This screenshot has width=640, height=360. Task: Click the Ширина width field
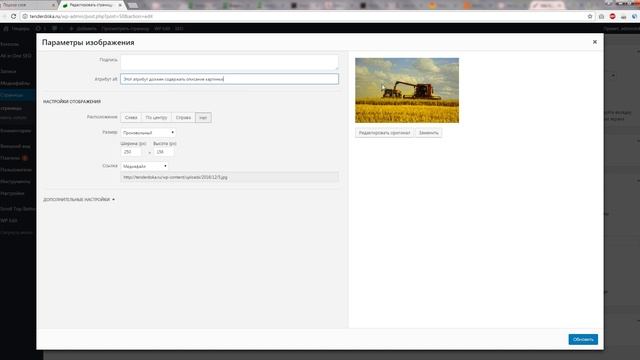pos(131,152)
